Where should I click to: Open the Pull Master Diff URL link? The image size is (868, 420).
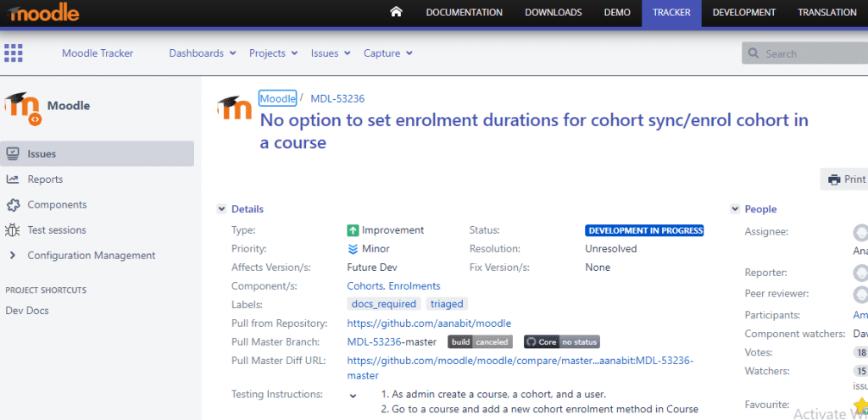pyautogui.click(x=520, y=367)
